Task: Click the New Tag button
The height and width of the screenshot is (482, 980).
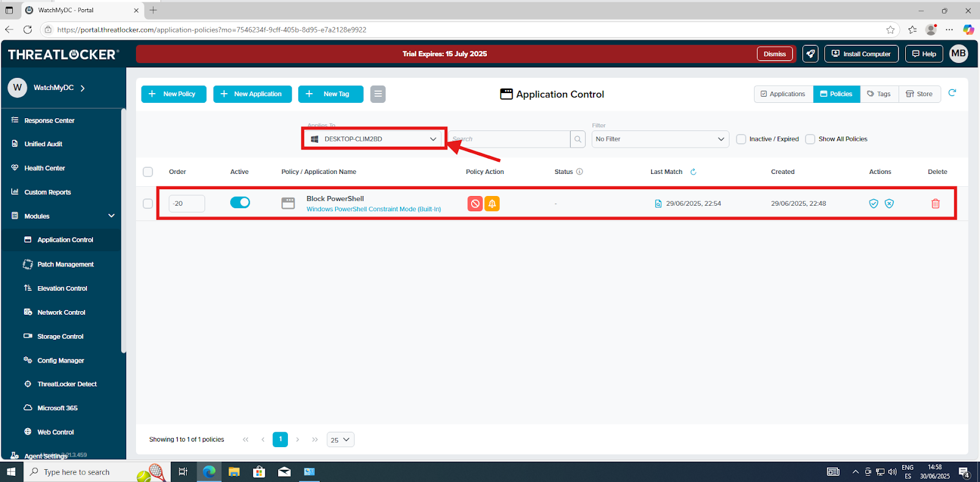Action: click(x=331, y=94)
